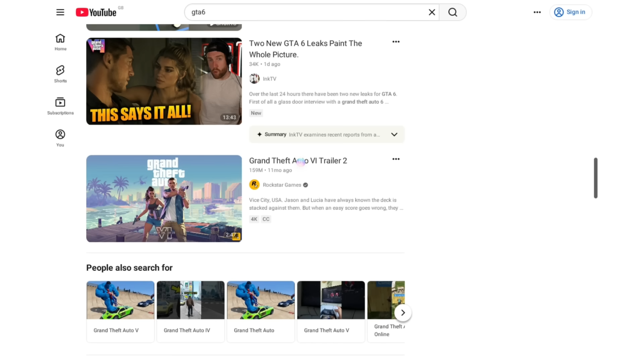Expand the InkTV Summary chevron

(394, 134)
